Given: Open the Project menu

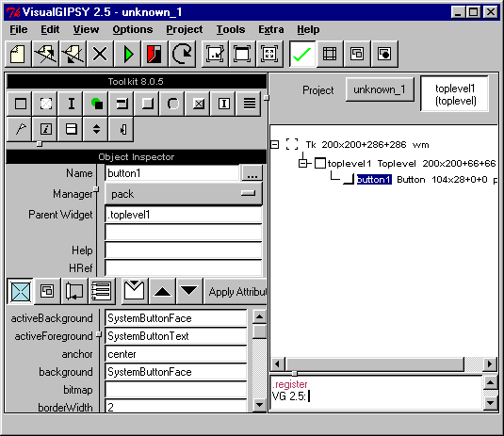Looking at the screenshot, I should tap(185, 29).
